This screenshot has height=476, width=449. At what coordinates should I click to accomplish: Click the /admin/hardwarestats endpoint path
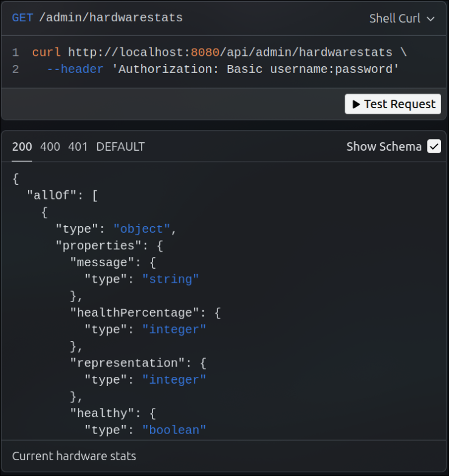tap(111, 18)
